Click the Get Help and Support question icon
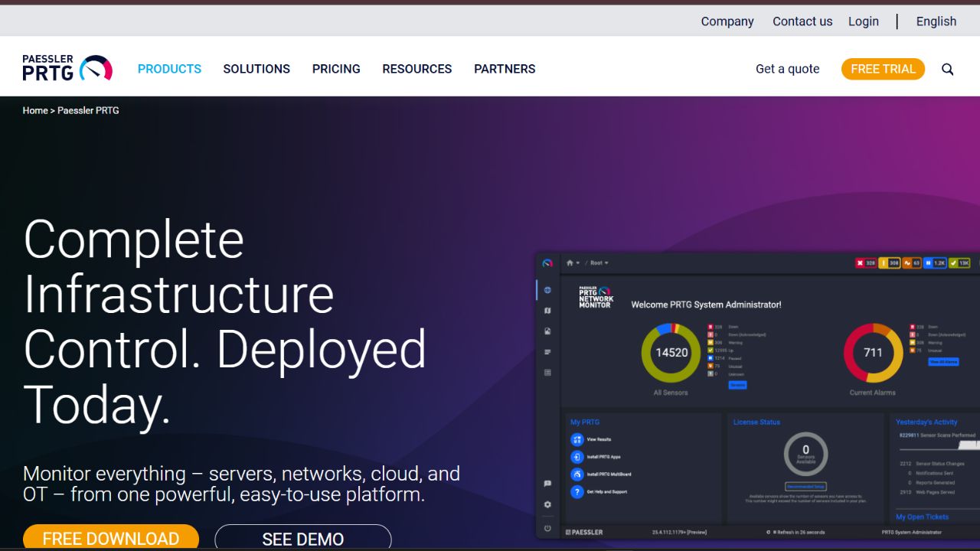This screenshot has width=980, height=551. (577, 492)
